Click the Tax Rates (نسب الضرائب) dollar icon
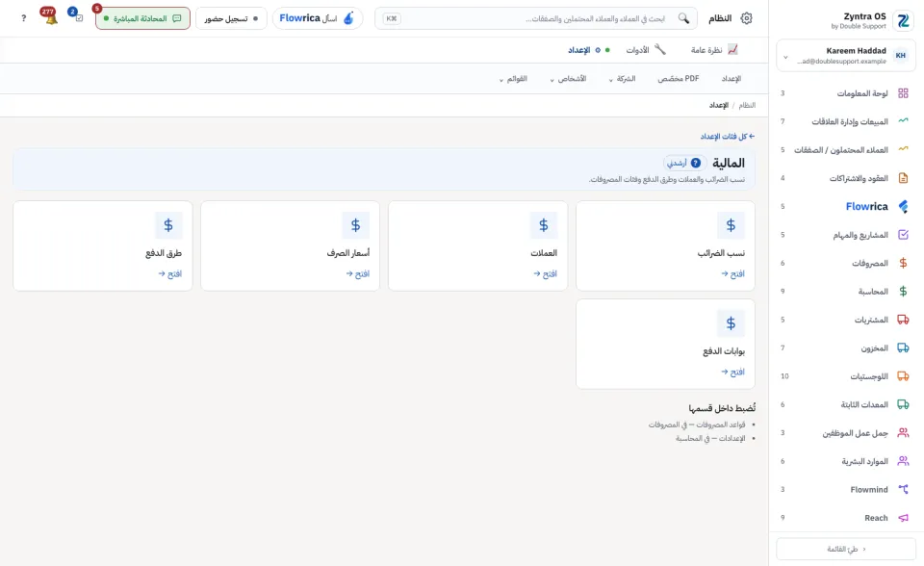 pos(731,225)
